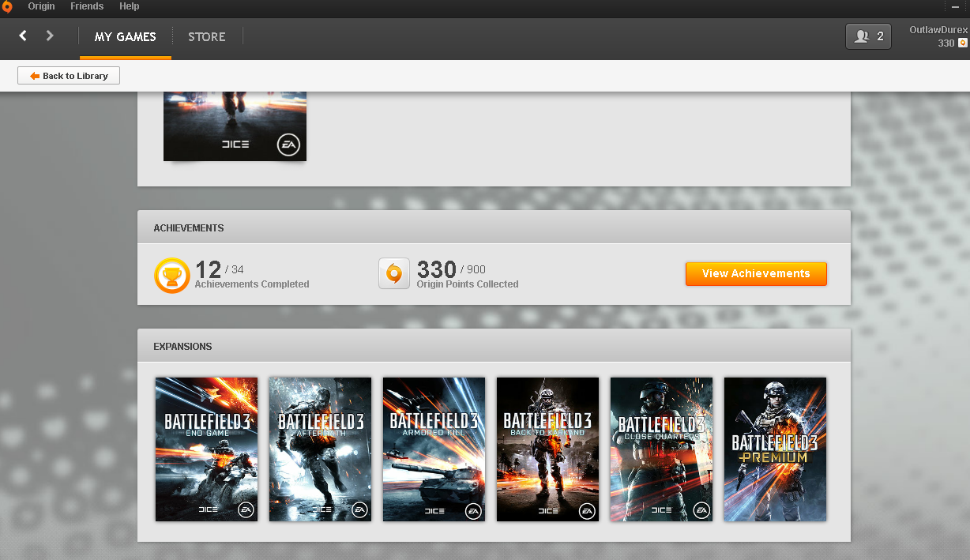Select the Close Quarters expansion

pos(661,449)
